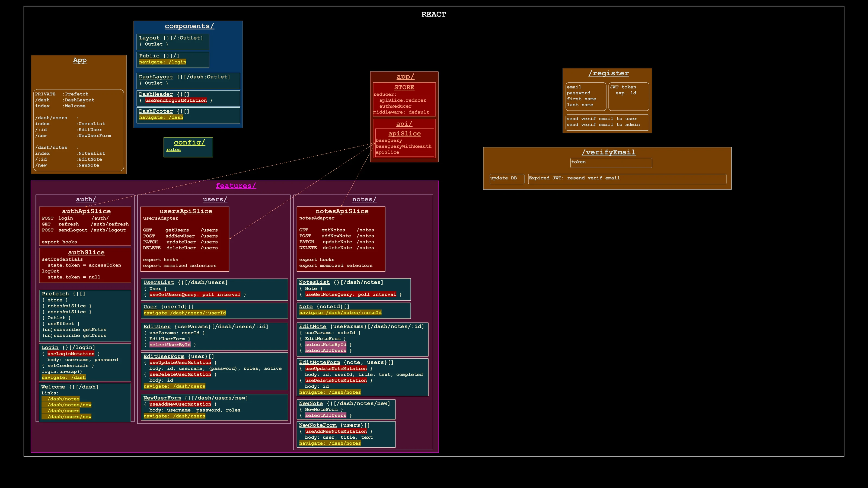The width and height of the screenshot is (868, 488).
Task: Select the /verifyEmail heading
Action: coord(608,152)
